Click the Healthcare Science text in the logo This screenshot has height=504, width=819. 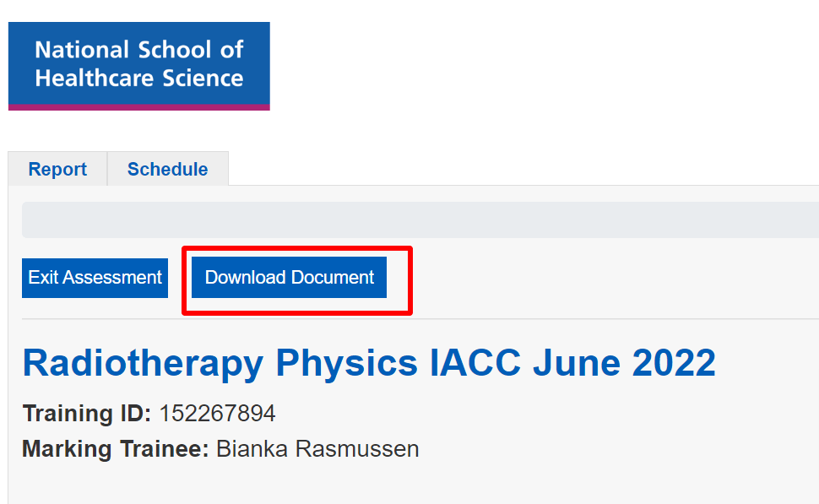[x=139, y=79]
